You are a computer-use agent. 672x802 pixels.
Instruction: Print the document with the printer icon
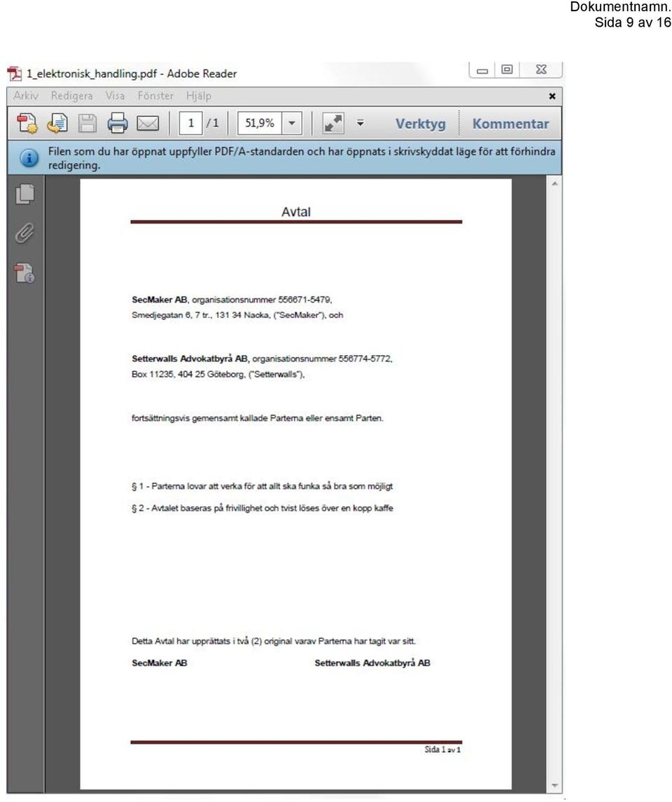click(118, 123)
